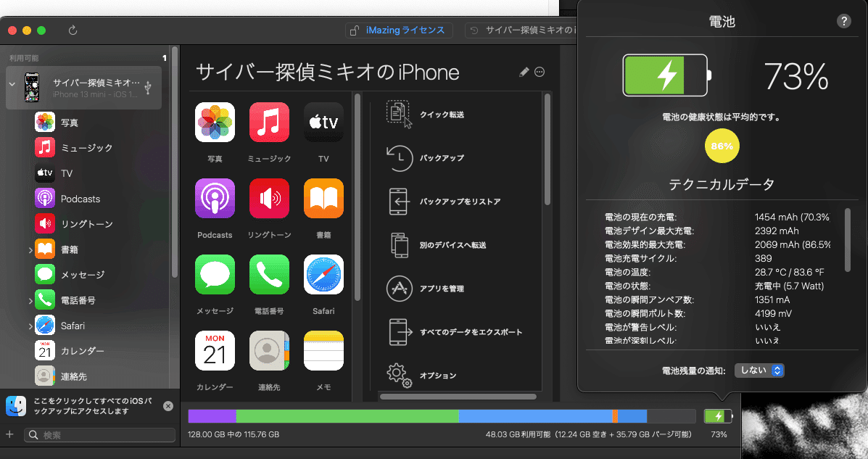Image resolution: width=868 pixels, height=459 pixels.
Task: Click the pencil icon to rename device
Action: tap(524, 72)
